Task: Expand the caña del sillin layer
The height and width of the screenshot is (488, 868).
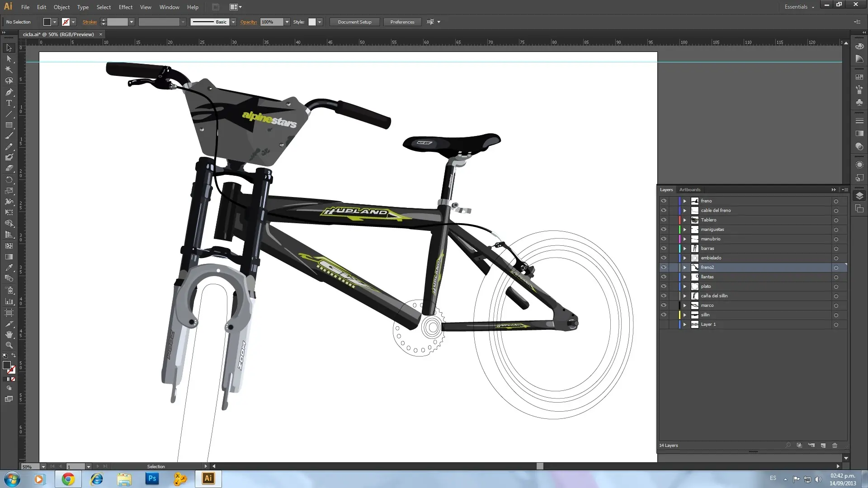Action: tap(685, 296)
